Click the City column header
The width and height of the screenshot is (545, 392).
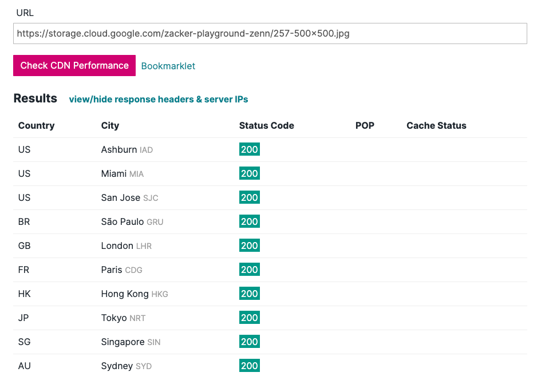click(x=110, y=125)
